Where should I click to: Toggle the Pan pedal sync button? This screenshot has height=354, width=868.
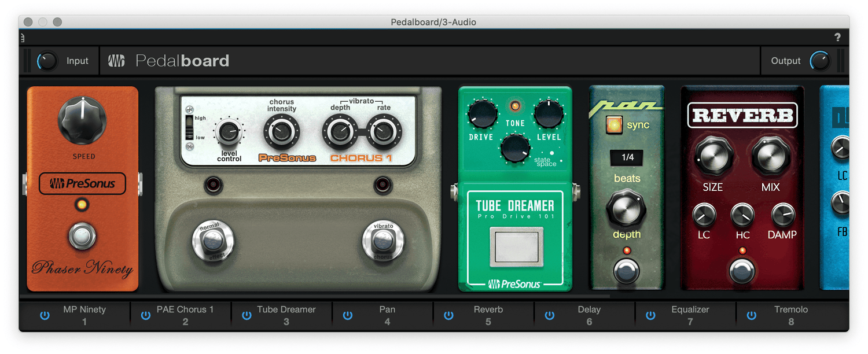click(x=613, y=125)
